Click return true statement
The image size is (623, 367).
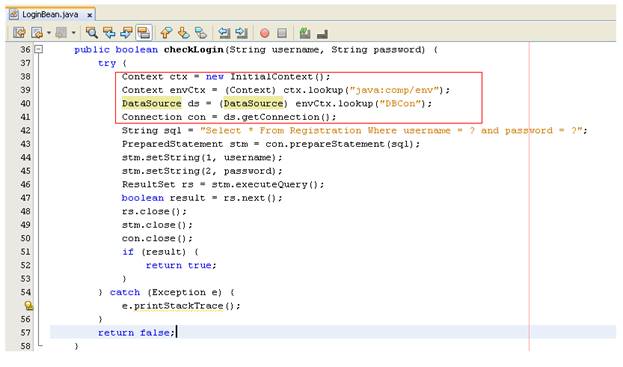click(181, 265)
